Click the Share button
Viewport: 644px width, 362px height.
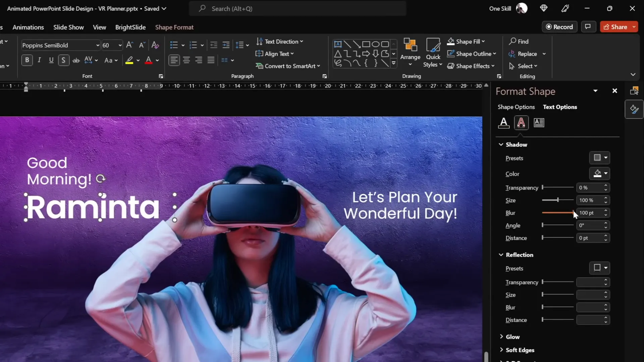[615, 27]
